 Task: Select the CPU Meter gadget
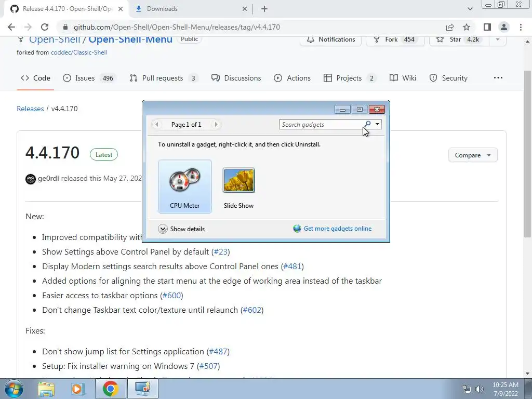point(185,187)
